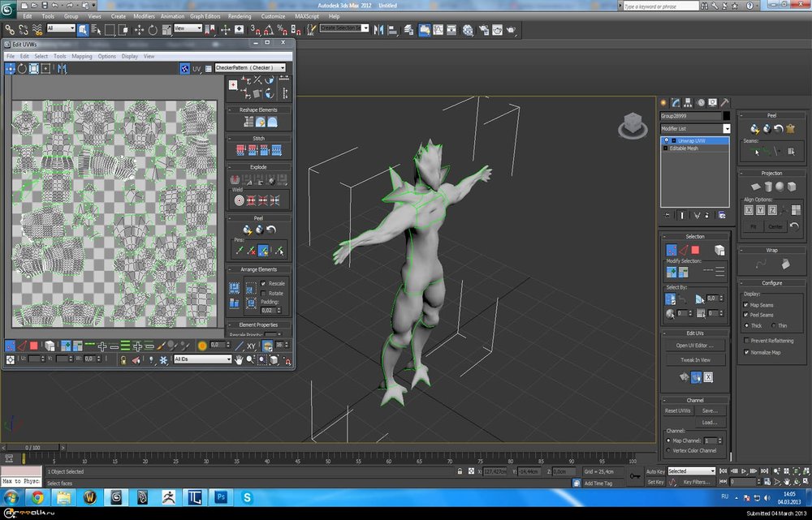Select the Weld target icon in Explode panel
Screen dimensions: 812x520
(x=240, y=200)
